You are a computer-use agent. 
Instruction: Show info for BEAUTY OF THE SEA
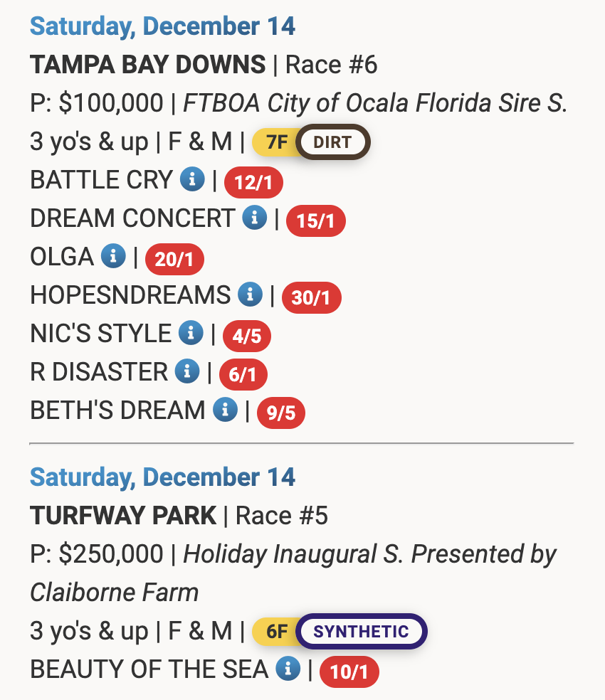tap(288, 669)
